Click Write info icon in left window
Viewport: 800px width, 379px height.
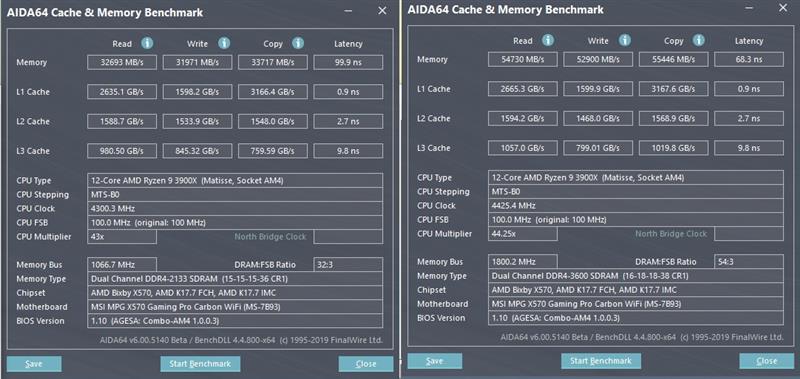pos(224,43)
